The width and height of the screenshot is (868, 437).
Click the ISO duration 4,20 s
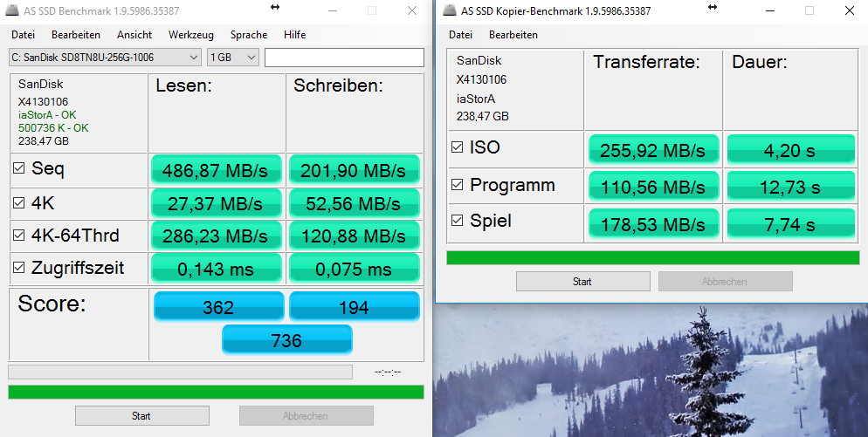[x=790, y=149]
